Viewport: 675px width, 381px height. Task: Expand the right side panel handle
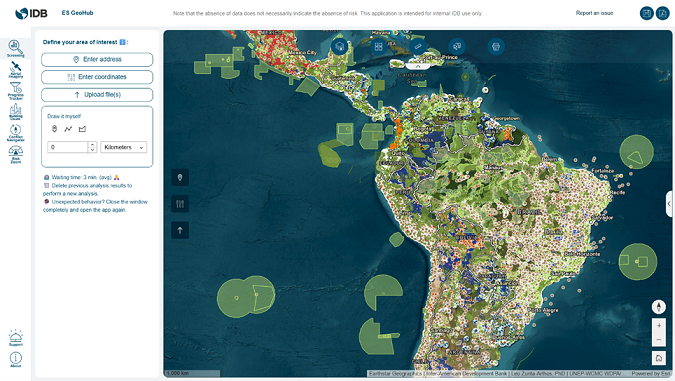[x=669, y=204]
